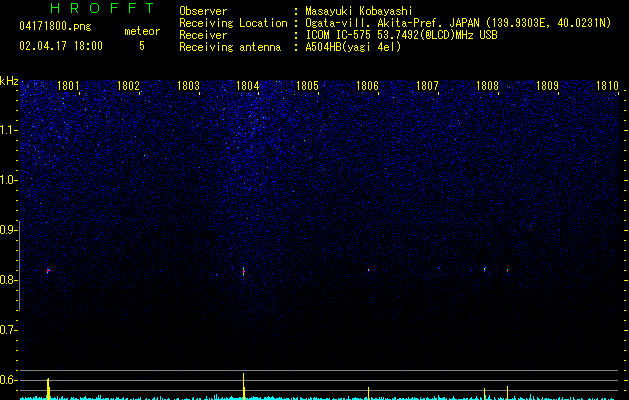The height and width of the screenshot is (400, 629).
Task: Click the meteor echo just after 1808
Action: pyautogui.click(x=507, y=270)
